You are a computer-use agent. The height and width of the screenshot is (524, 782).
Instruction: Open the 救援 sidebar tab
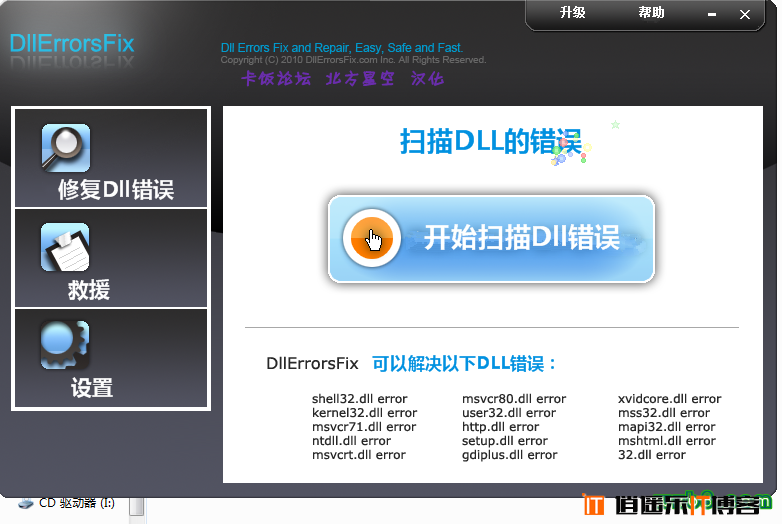tap(111, 258)
